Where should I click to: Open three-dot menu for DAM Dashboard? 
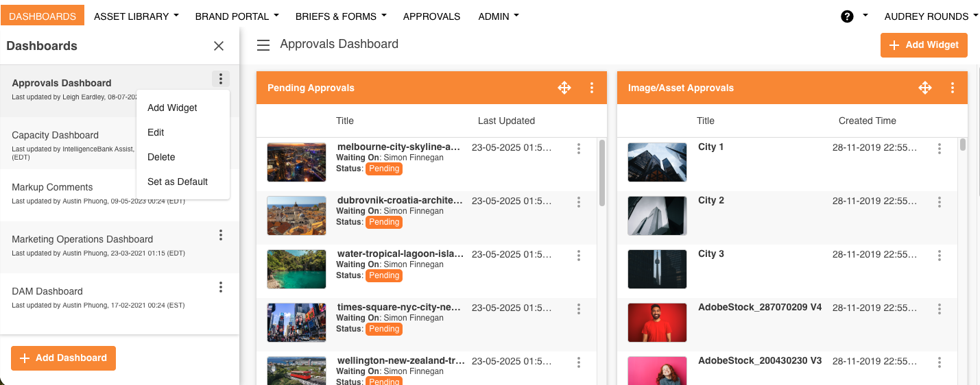click(x=221, y=287)
